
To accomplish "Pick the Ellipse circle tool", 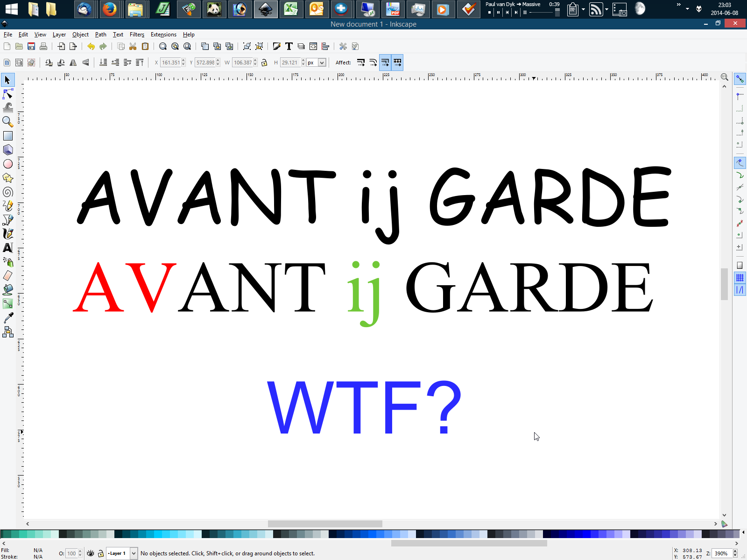I will [8, 164].
